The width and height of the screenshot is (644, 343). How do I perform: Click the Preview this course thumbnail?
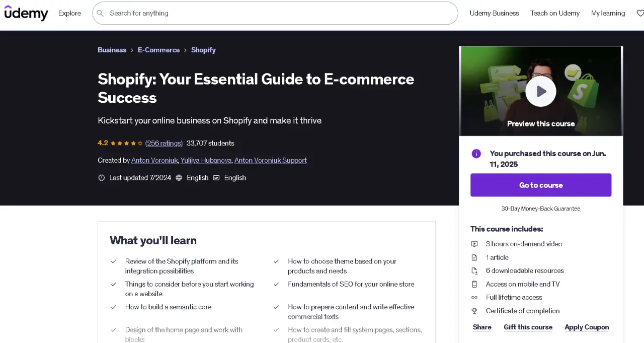pos(541,91)
